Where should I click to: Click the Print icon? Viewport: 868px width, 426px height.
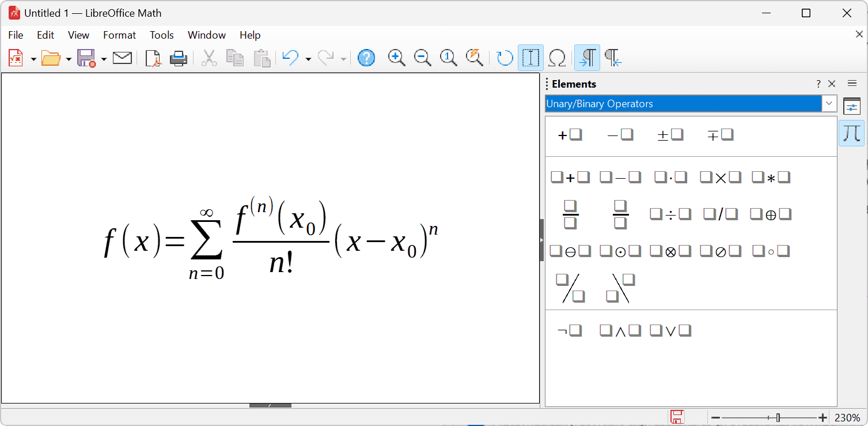pyautogui.click(x=179, y=58)
